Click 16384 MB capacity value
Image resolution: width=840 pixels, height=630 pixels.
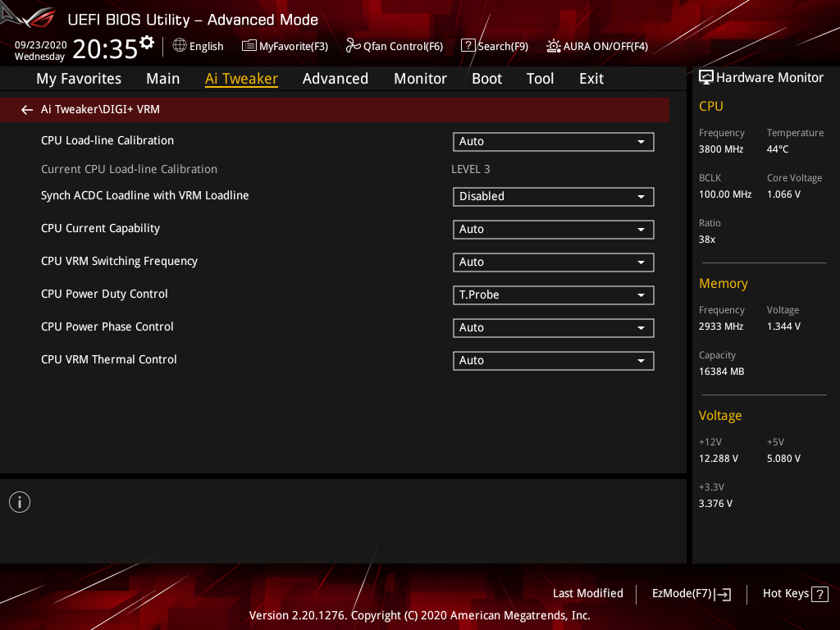pyautogui.click(x=721, y=372)
